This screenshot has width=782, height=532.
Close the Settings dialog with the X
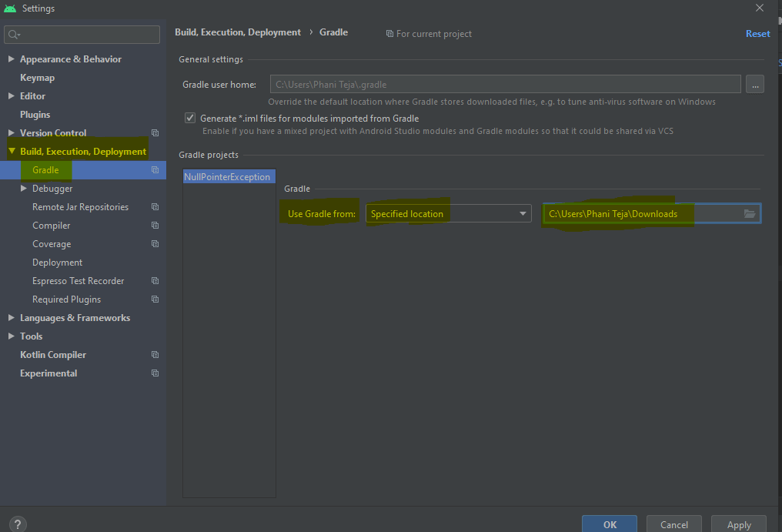[760, 8]
